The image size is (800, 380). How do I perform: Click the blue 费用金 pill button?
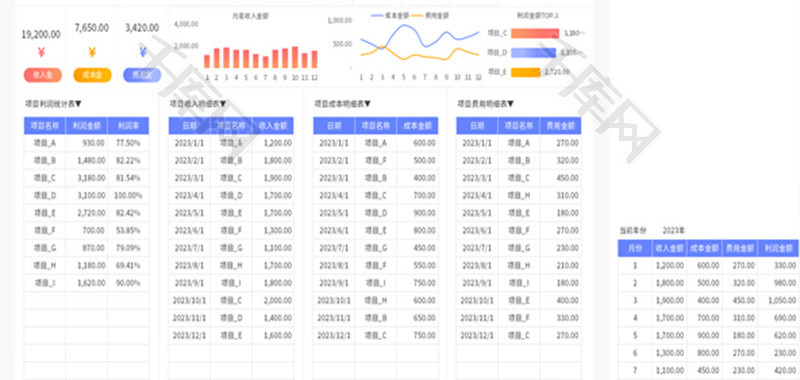pos(142,75)
